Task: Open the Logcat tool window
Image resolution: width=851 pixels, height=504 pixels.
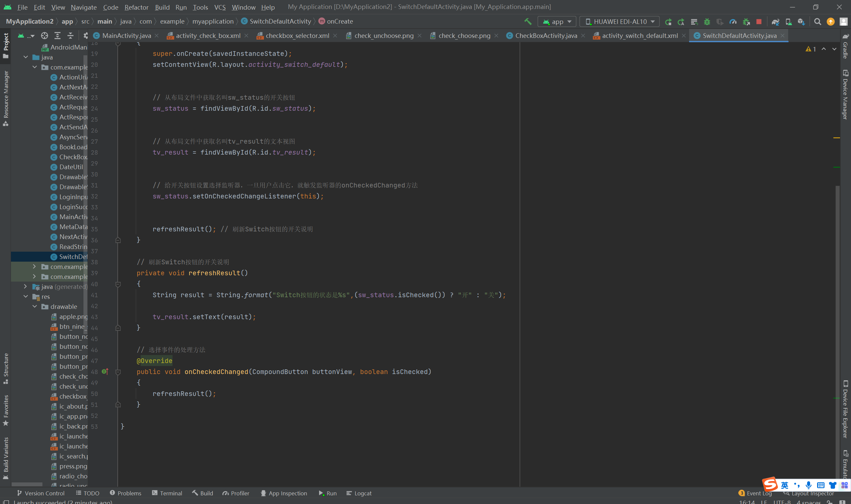Action: point(359,493)
